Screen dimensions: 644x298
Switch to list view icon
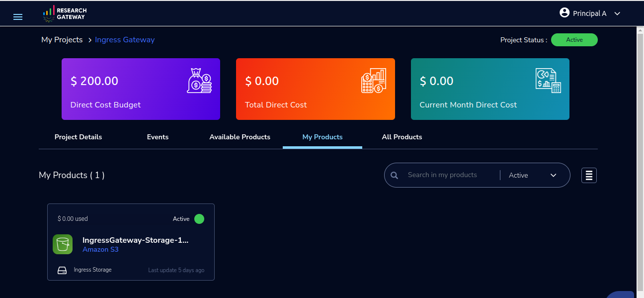point(589,175)
